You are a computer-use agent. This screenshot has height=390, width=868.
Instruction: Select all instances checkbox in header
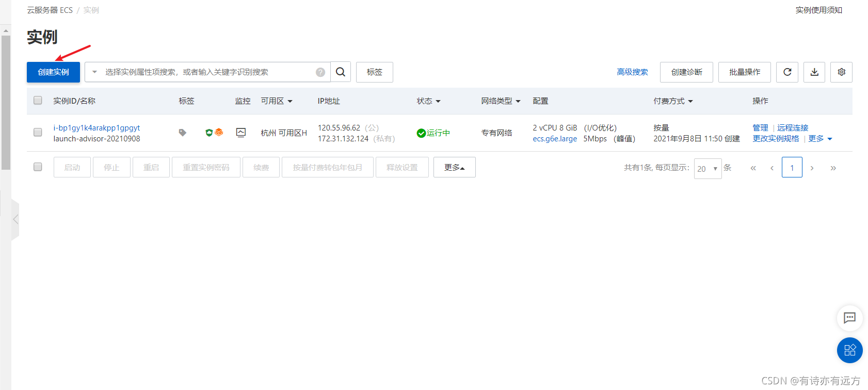click(38, 101)
